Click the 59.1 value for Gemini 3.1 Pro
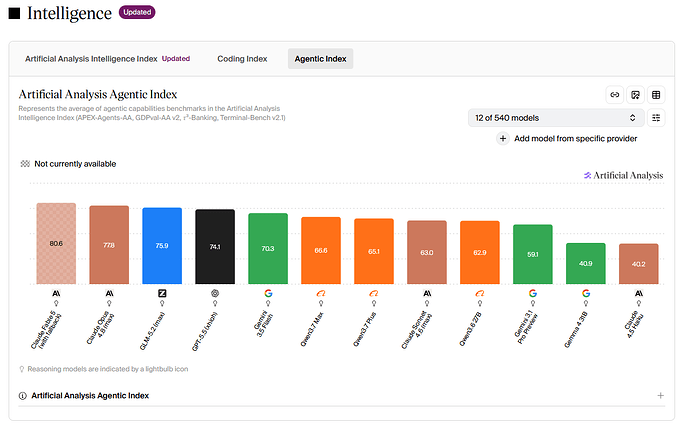Image resolution: width=690 pixels, height=423 pixels. click(x=533, y=254)
